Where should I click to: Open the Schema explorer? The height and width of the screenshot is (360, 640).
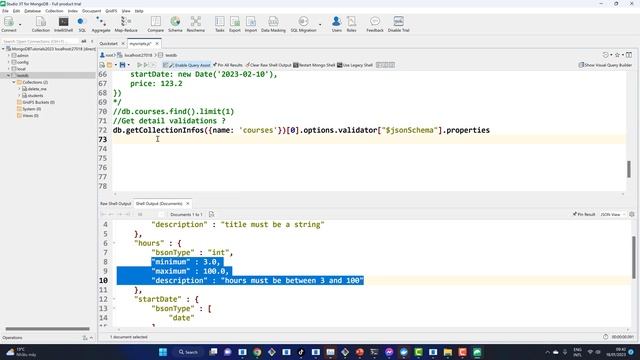(x=175, y=24)
